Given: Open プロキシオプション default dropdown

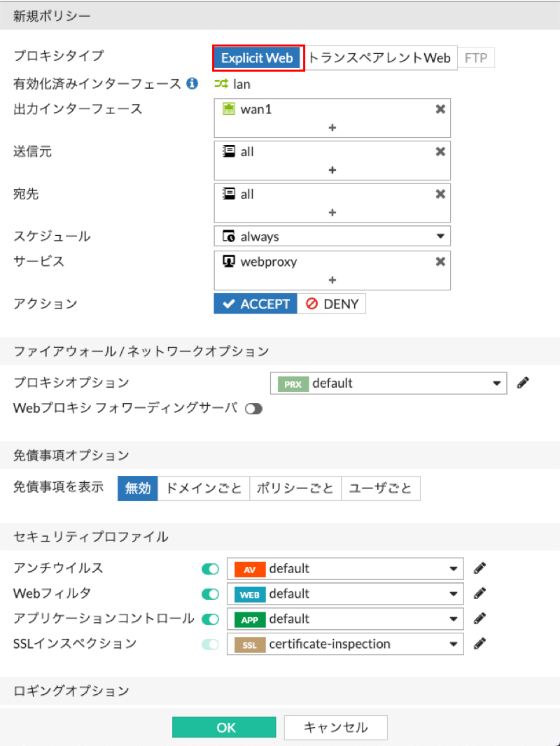Looking at the screenshot, I should pyautogui.click(x=388, y=383).
